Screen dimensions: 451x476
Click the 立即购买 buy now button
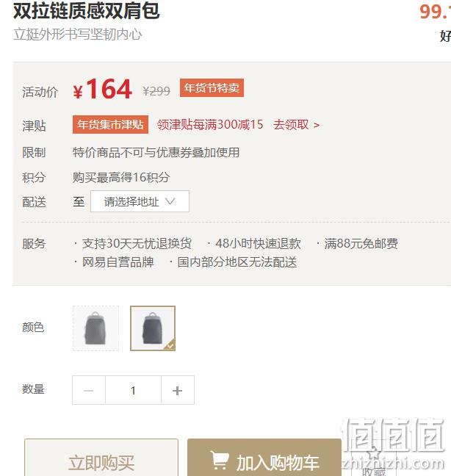click(x=101, y=458)
